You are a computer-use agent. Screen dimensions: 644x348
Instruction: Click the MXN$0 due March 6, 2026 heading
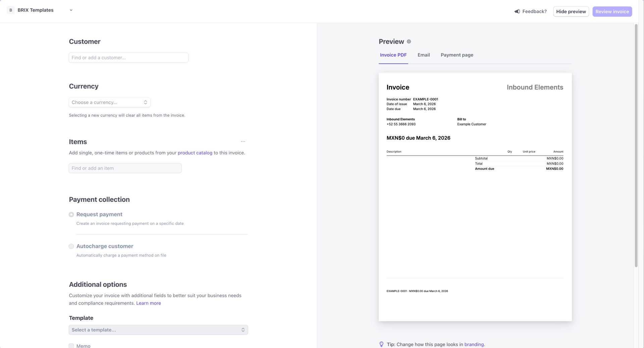pyautogui.click(x=418, y=138)
